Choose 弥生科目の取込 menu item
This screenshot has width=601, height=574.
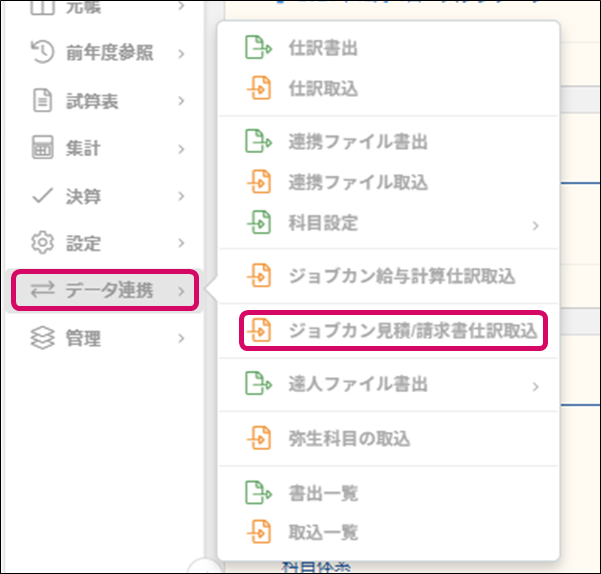point(349,438)
